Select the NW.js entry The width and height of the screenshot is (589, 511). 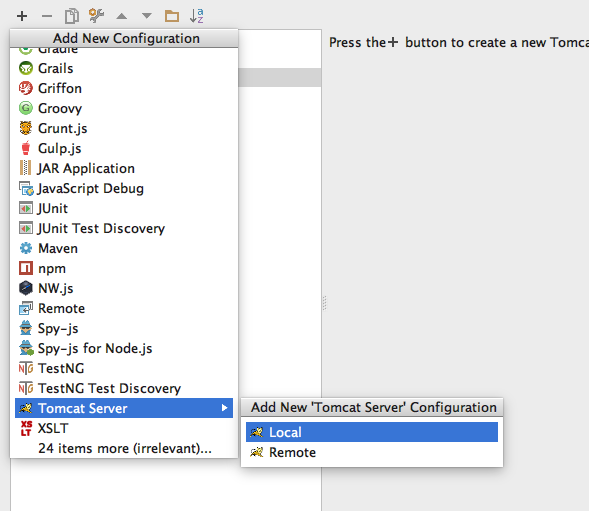point(124,288)
